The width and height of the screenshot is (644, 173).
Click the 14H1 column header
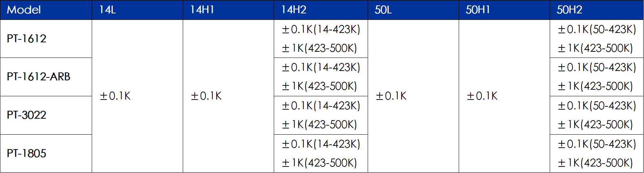click(x=202, y=10)
